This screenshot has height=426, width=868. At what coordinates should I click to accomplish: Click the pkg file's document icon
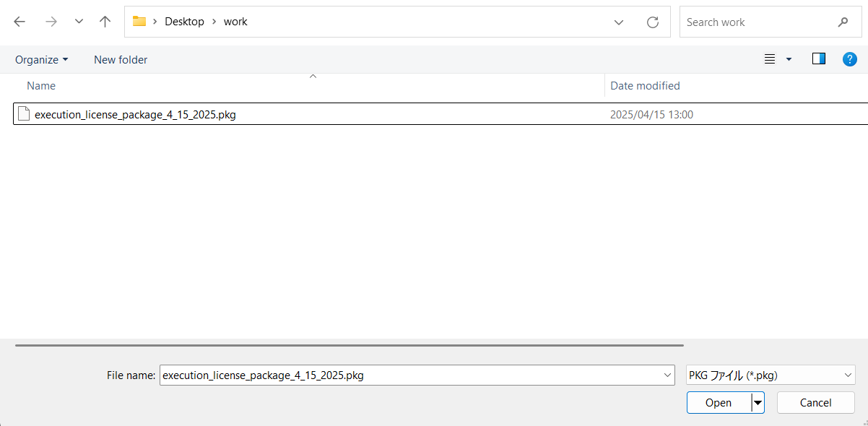point(23,113)
